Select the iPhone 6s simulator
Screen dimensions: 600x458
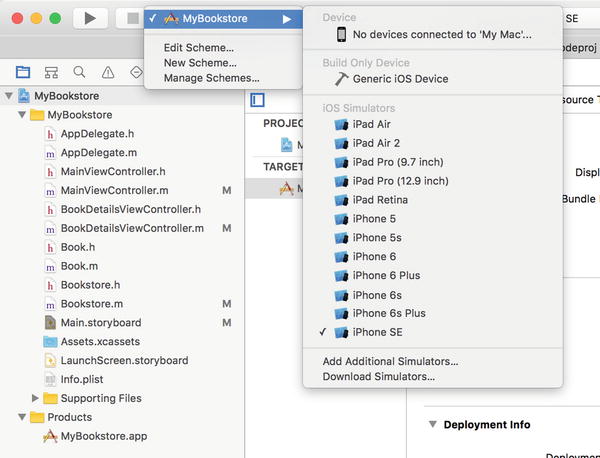[433, 295]
